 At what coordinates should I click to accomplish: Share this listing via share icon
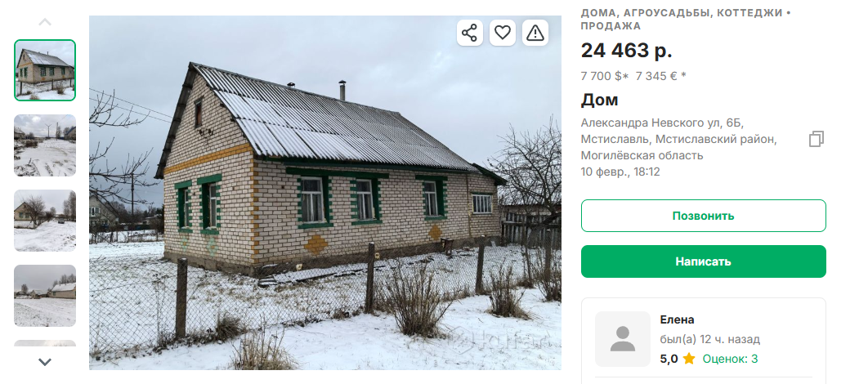click(x=469, y=33)
